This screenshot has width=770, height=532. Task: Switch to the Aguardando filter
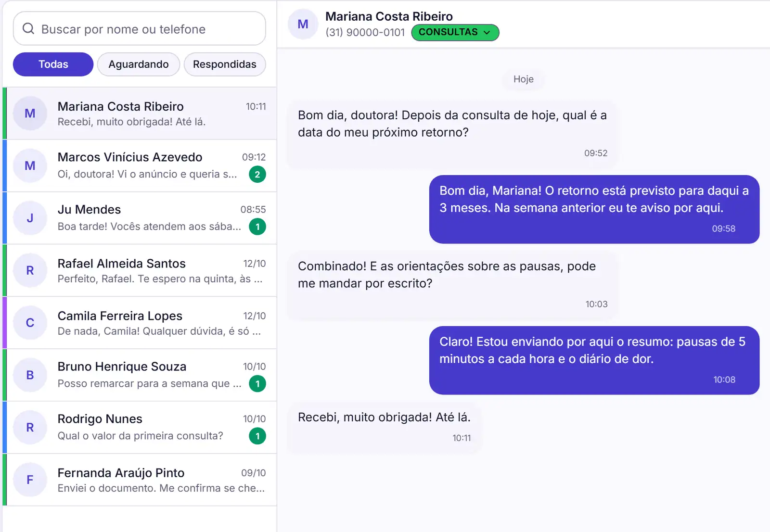pos(139,64)
